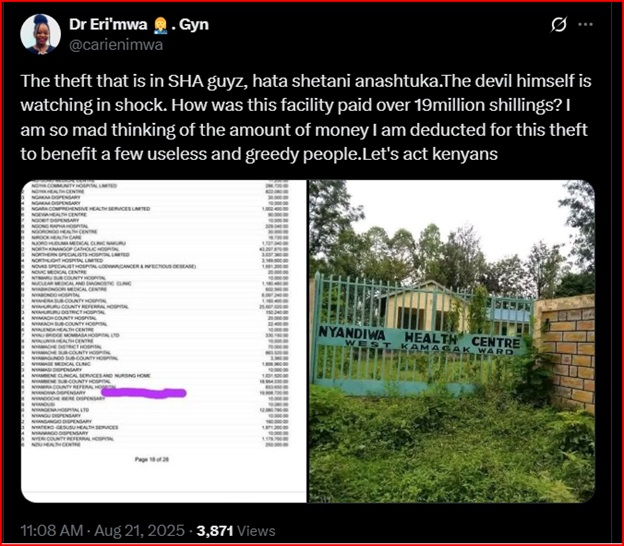Click the 'Page 18 of 28' footer text
The image size is (624, 546).
[152, 459]
